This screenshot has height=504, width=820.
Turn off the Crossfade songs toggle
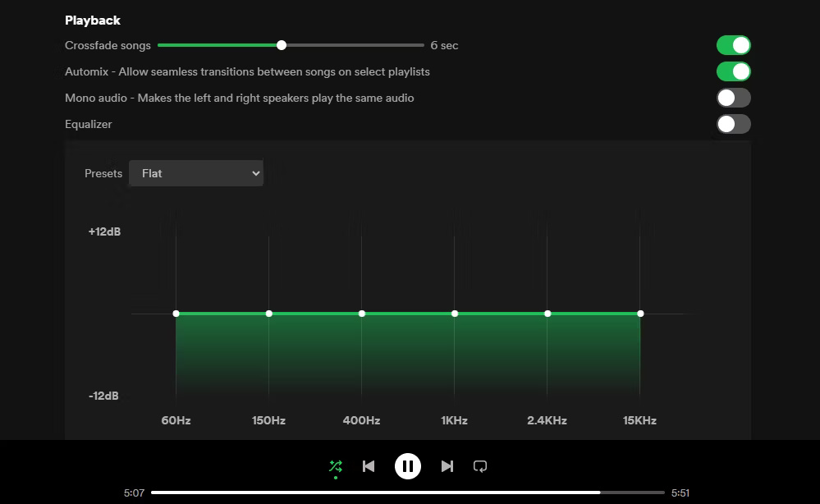(x=733, y=45)
